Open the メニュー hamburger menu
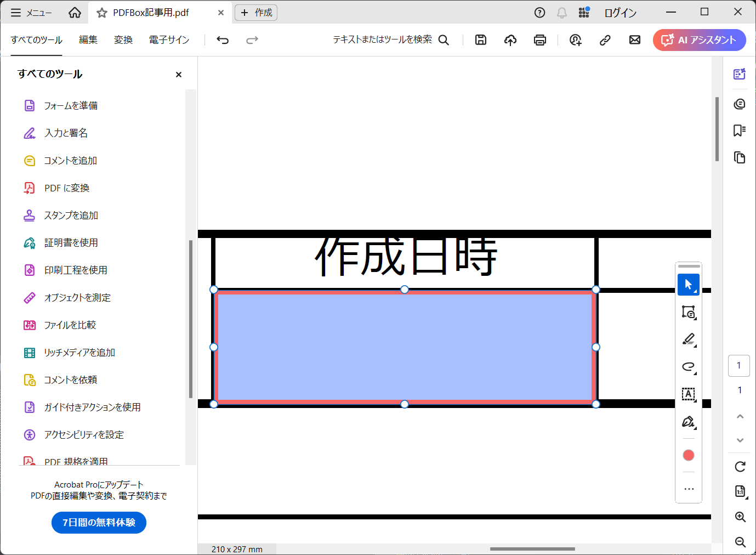 pyautogui.click(x=31, y=13)
